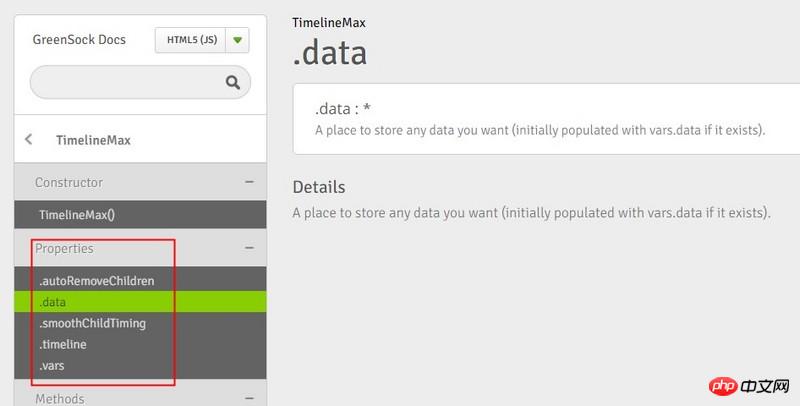Viewport: 800px width, 406px height.
Task: Click the TimelineMax sidebar title
Action: (93, 140)
